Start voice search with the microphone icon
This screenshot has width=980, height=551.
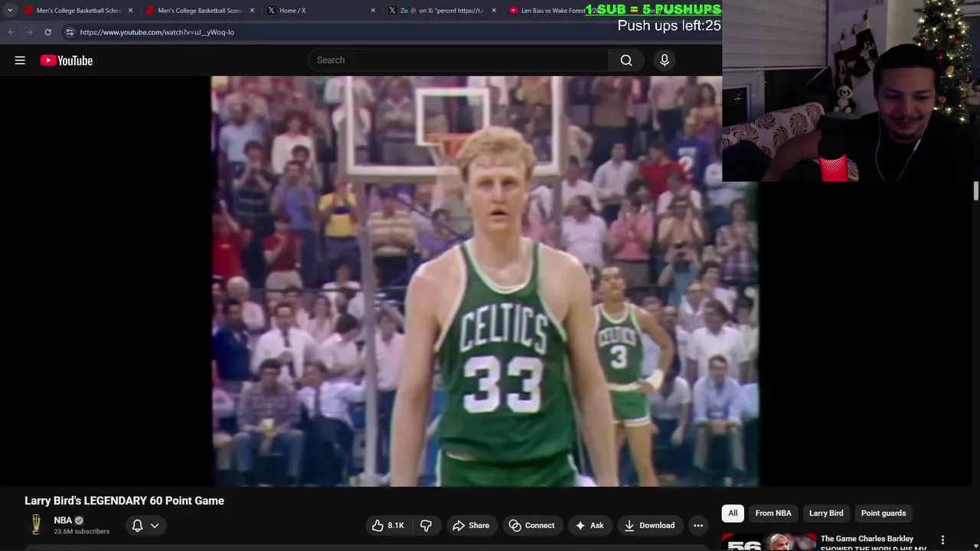coord(665,60)
